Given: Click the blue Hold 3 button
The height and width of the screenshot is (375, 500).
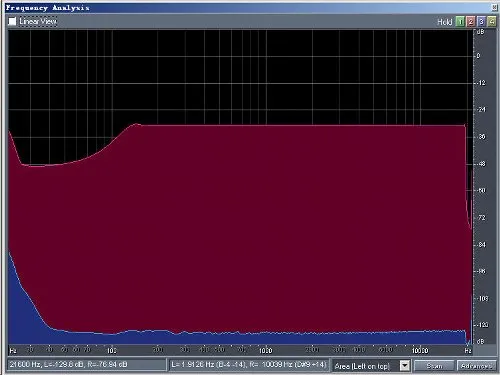Looking at the screenshot, I should point(481,22).
